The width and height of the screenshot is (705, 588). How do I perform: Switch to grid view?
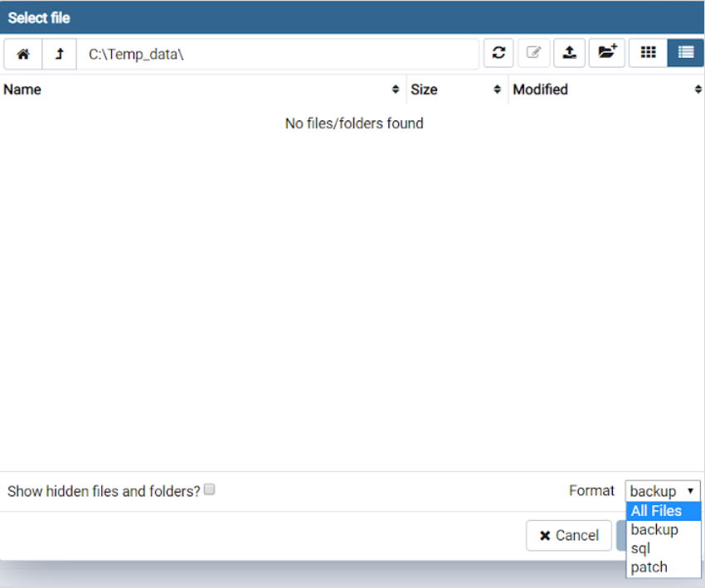click(x=648, y=53)
